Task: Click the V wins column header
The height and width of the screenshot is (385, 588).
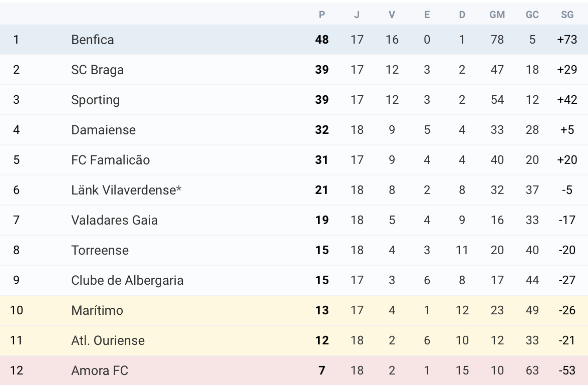Action: [x=392, y=15]
